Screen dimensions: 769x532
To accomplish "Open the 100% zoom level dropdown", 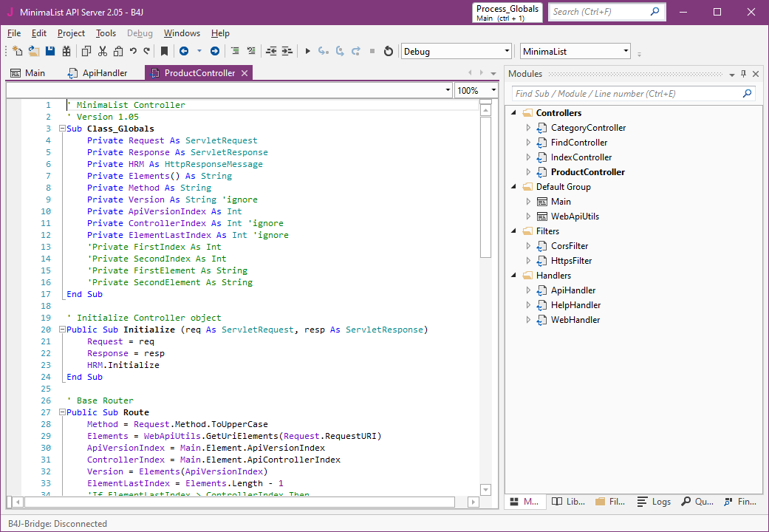I will click(493, 90).
